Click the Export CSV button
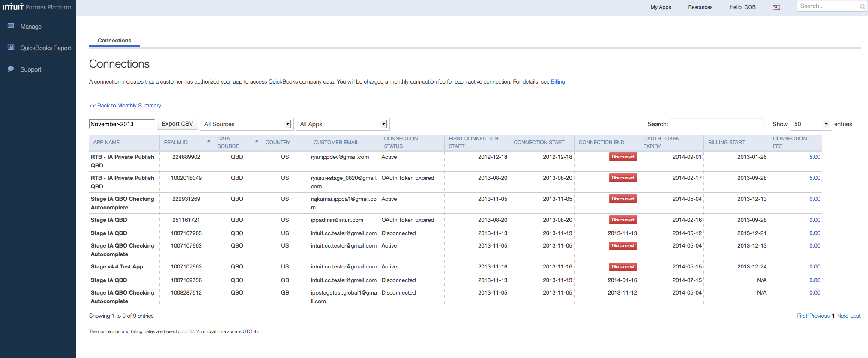This screenshot has height=358, width=868. 177,124
